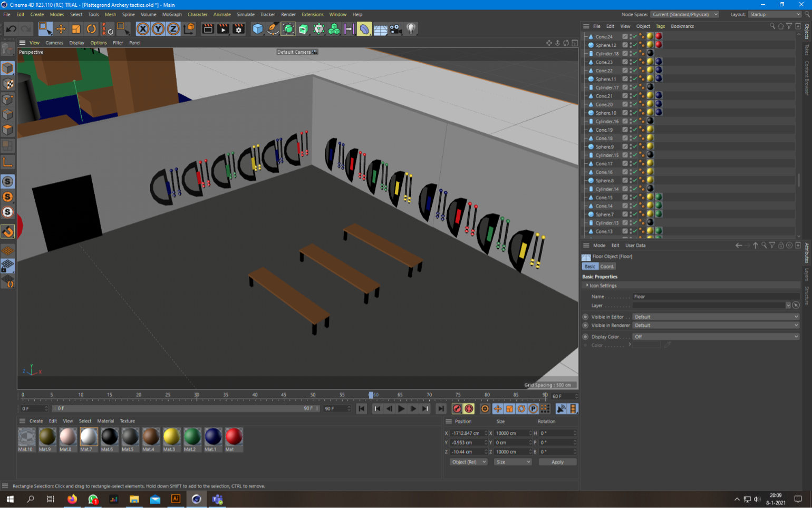Click the Light object icon
Screen dimensions: 812x510
click(x=411, y=29)
